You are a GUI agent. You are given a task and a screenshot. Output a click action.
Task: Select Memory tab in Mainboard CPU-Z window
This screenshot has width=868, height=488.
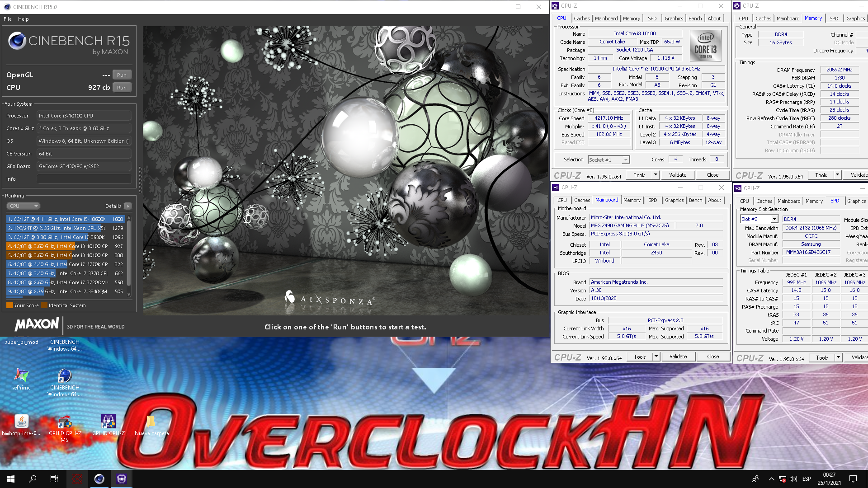click(x=632, y=200)
